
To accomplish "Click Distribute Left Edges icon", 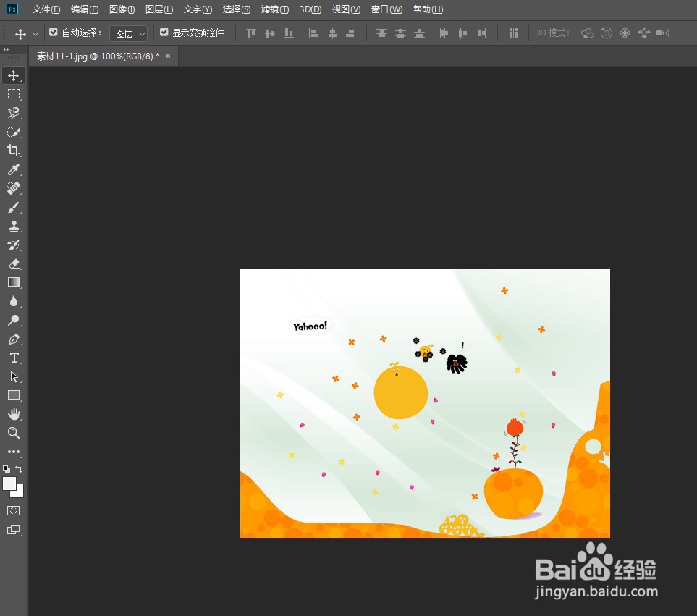I will 444,33.
